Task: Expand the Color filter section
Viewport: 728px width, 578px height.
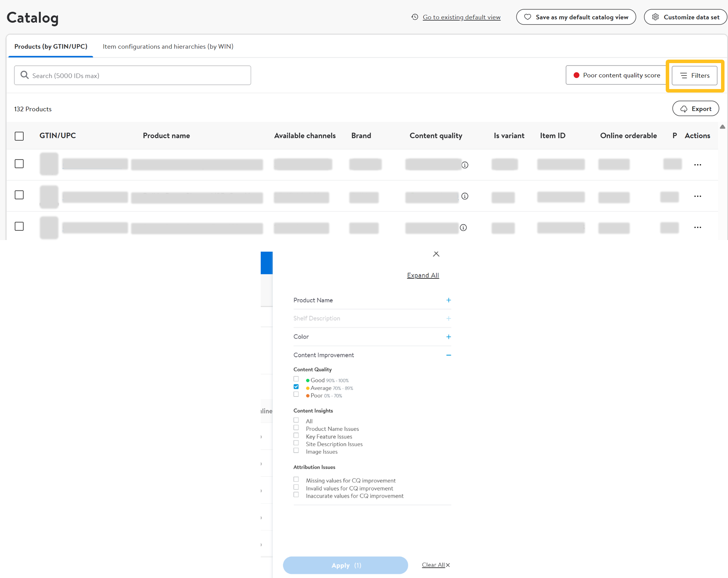Action: tap(448, 337)
